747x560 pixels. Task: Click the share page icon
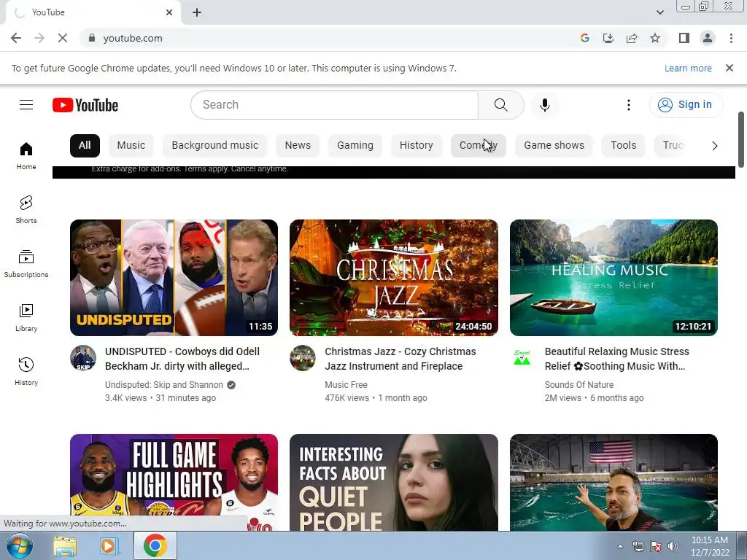click(632, 38)
